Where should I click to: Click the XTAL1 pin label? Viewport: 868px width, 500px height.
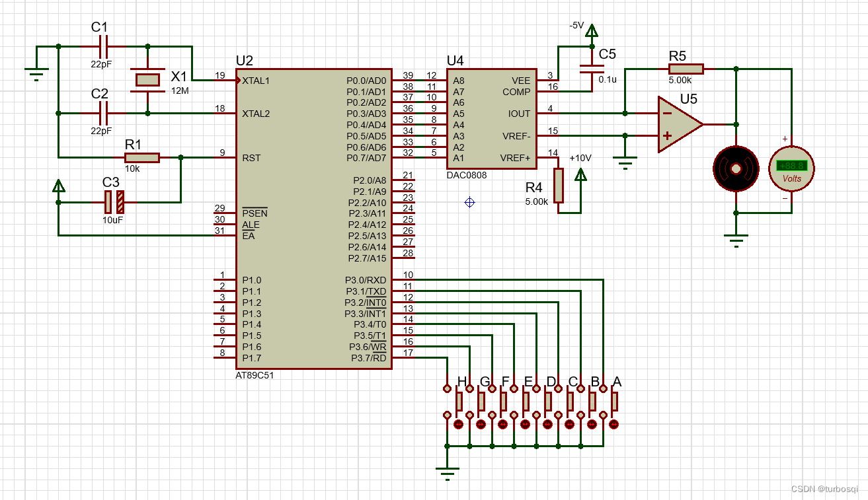[256, 81]
